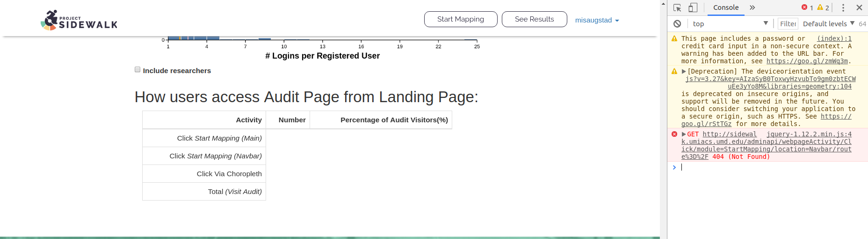Click the yellow warning count icon
Image resolution: width=868 pixels, height=239 pixels.
click(820, 7)
